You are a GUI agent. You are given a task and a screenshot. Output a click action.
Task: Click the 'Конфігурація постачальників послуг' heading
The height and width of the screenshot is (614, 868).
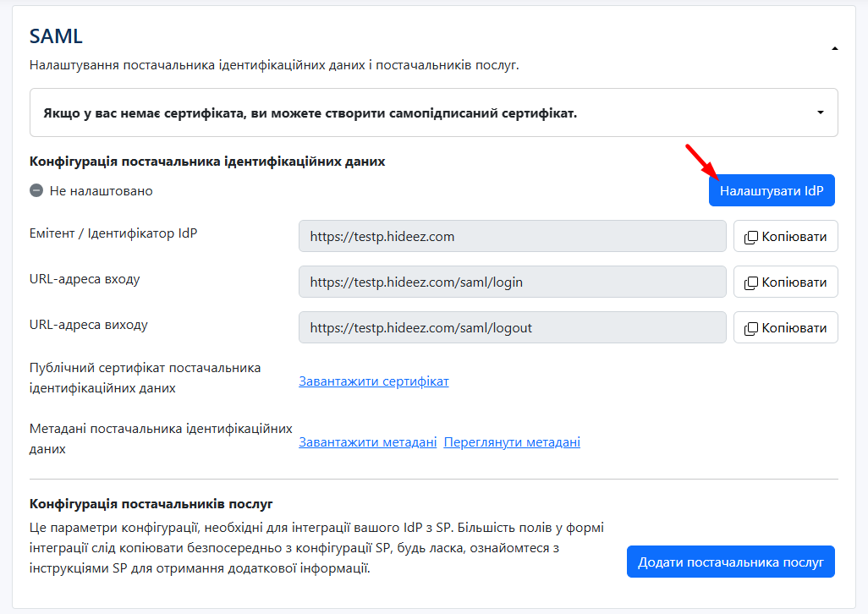(x=151, y=504)
